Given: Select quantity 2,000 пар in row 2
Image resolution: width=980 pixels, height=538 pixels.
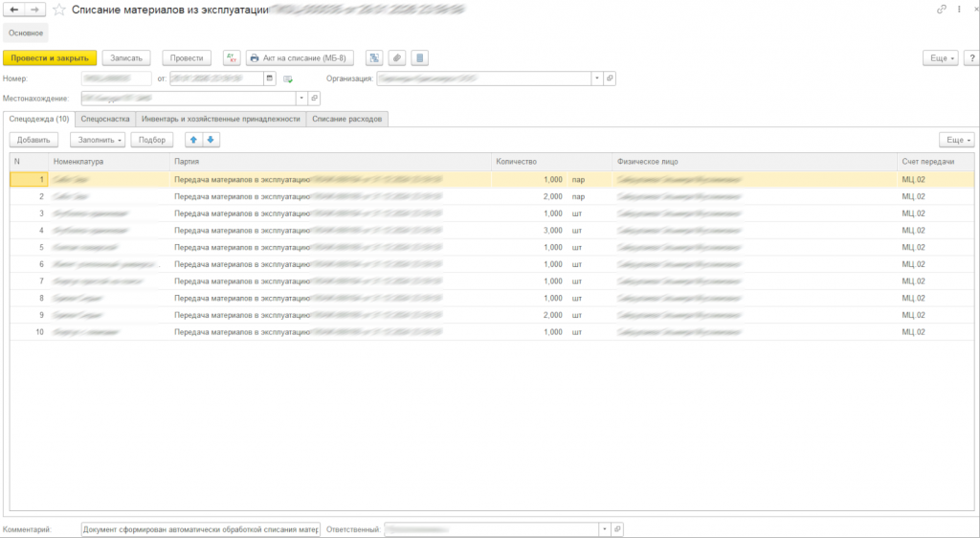Looking at the screenshot, I should [x=551, y=196].
